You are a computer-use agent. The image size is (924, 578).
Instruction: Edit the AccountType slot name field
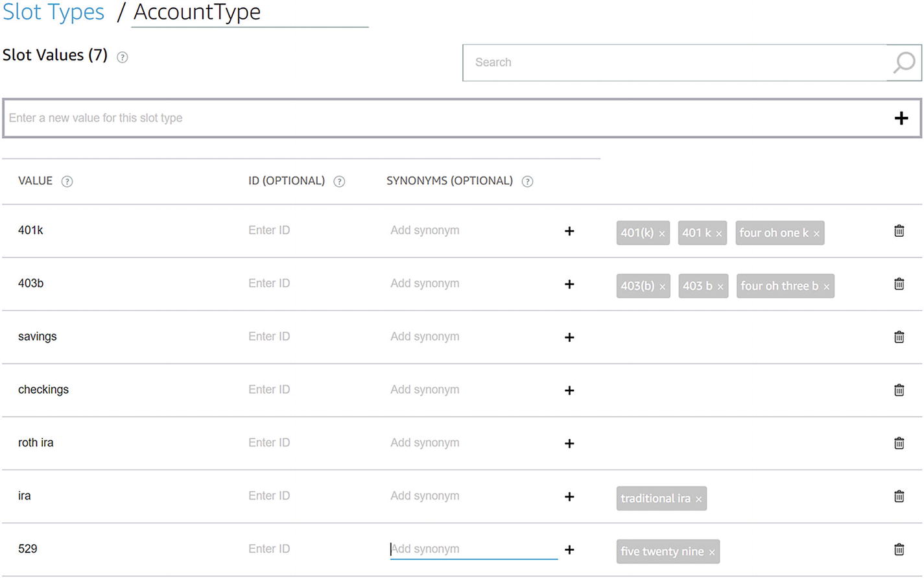pos(250,13)
